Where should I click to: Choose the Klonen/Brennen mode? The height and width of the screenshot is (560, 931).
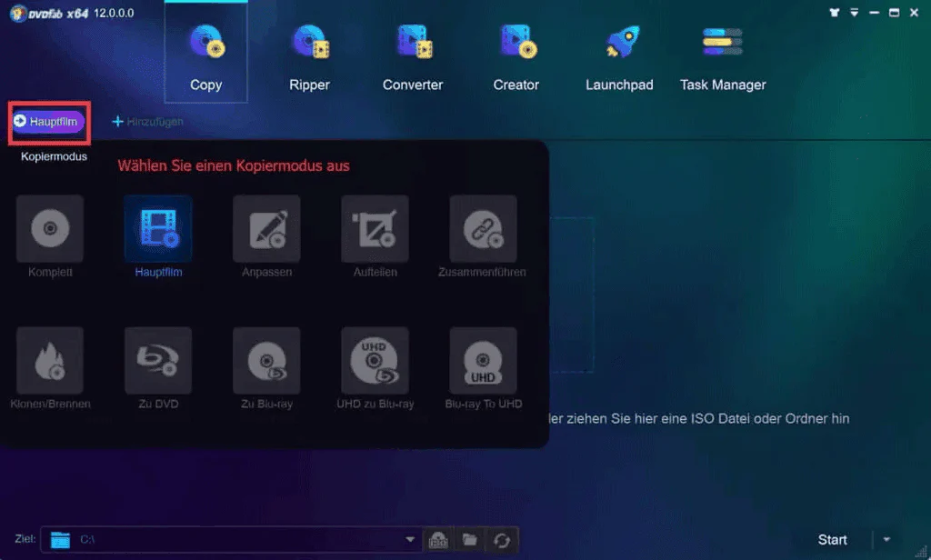50,361
